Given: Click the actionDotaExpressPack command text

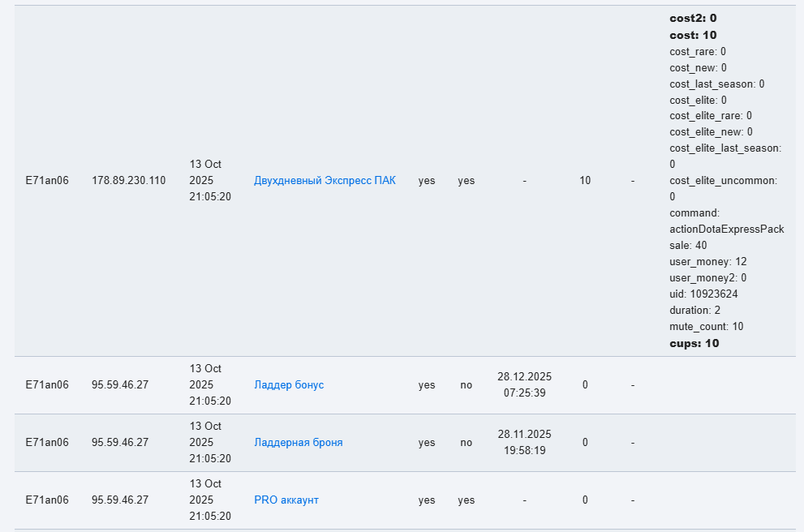Looking at the screenshot, I should click(x=726, y=230).
